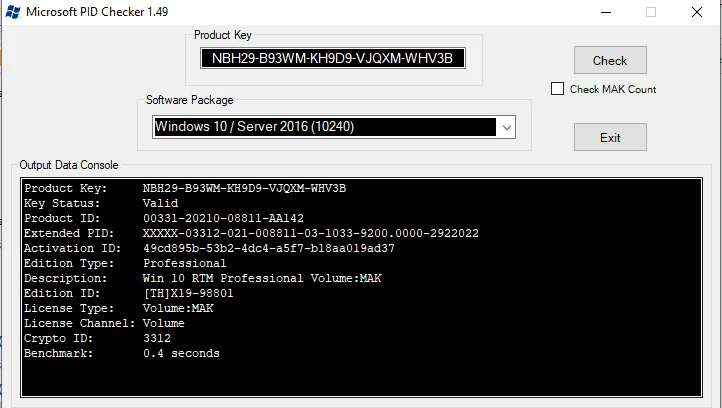722x408 pixels.
Task: Click the Exit button
Action: pos(610,137)
